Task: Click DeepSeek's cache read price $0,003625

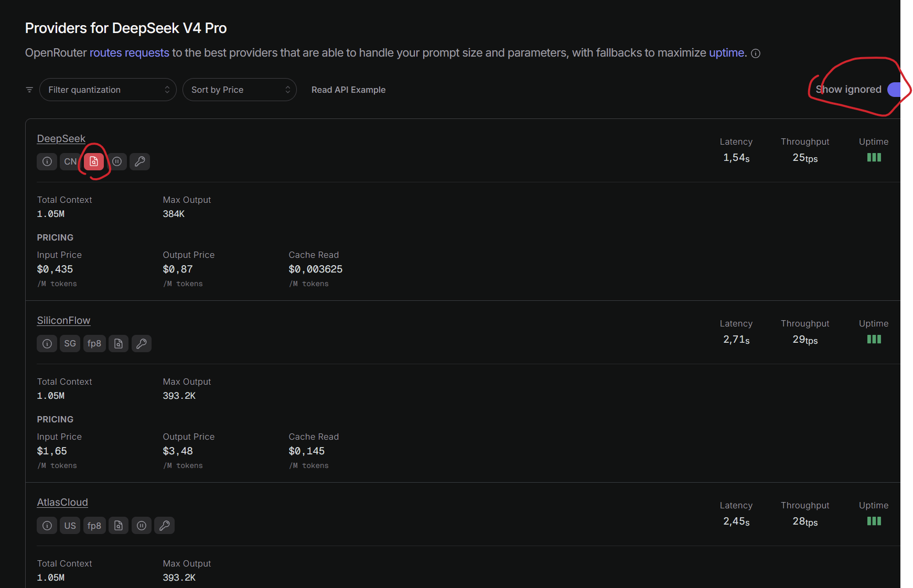Action: point(316,269)
